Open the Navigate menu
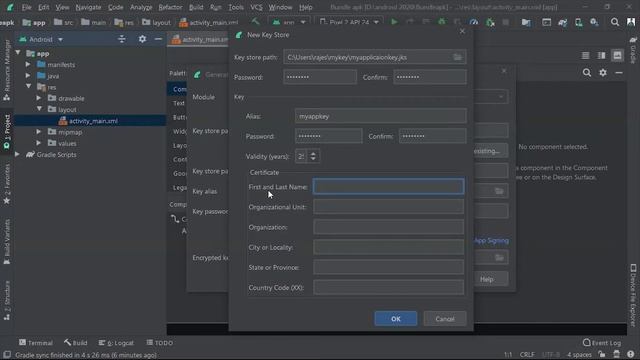Viewport: 640px width, 360px height. (x=88, y=7)
